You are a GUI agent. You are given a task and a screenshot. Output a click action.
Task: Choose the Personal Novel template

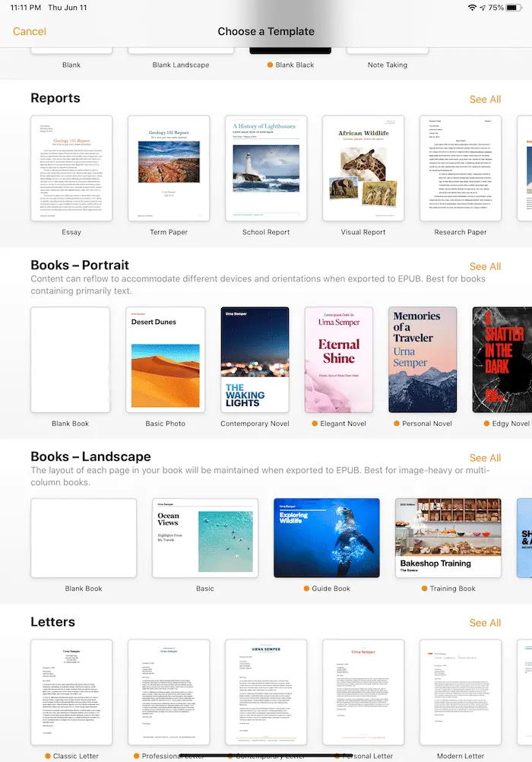click(423, 360)
